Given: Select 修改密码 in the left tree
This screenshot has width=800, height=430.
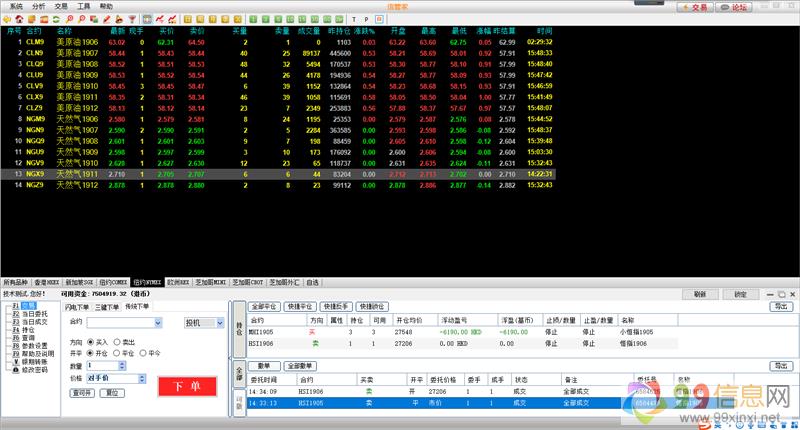Looking at the screenshot, I should (x=35, y=370).
